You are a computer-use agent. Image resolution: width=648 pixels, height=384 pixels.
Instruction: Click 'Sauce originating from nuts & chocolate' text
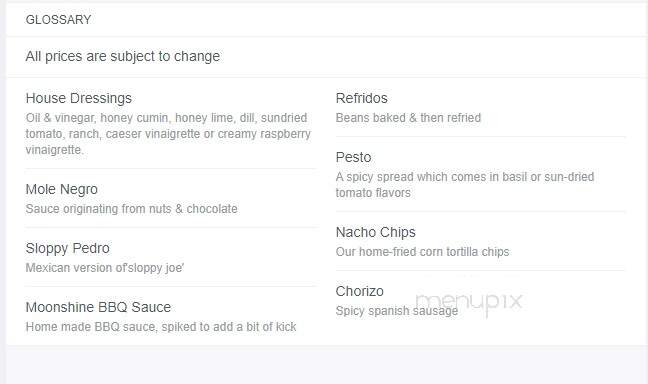coord(131,209)
